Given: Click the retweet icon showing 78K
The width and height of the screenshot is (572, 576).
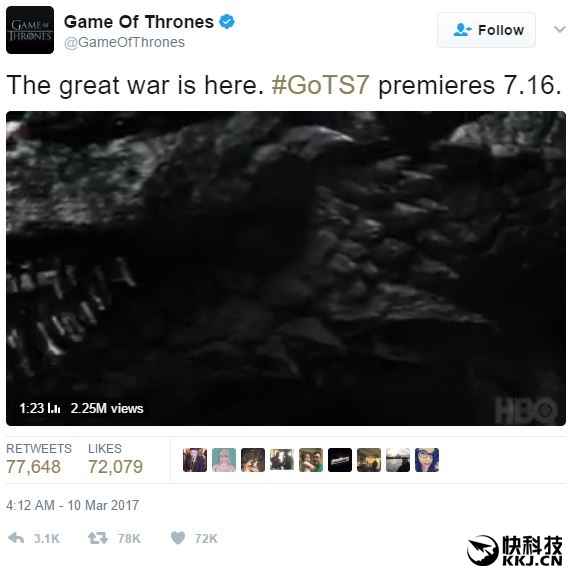Looking at the screenshot, I should click(98, 538).
